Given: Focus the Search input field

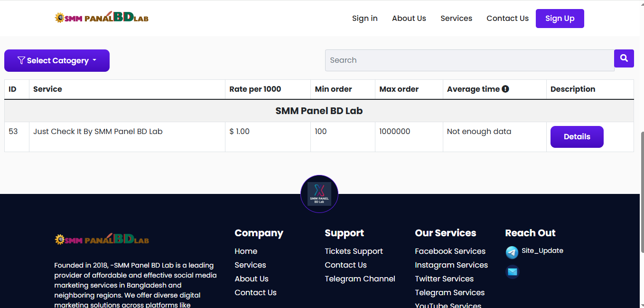Looking at the screenshot, I should coord(469,60).
